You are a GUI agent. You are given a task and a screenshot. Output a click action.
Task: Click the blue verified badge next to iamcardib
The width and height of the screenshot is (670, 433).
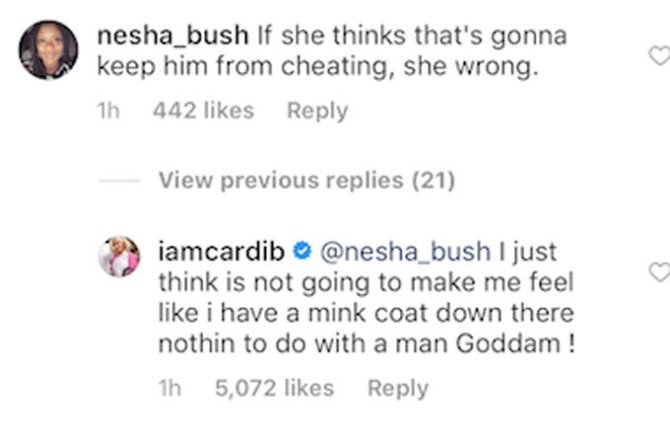click(303, 251)
